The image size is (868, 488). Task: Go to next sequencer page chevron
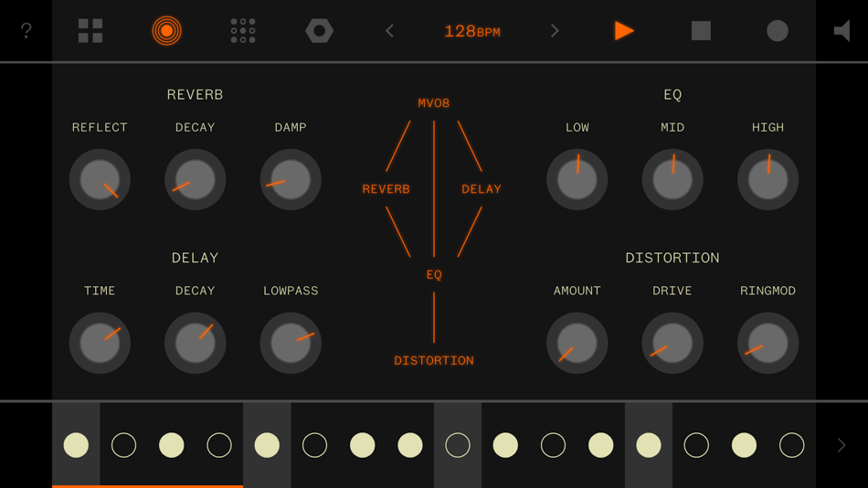click(842, 445)
